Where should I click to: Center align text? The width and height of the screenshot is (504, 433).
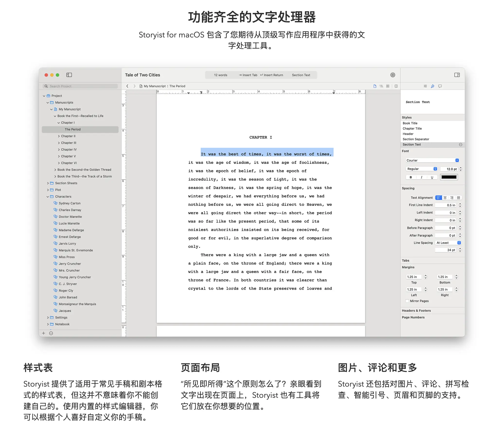(445, 198)
